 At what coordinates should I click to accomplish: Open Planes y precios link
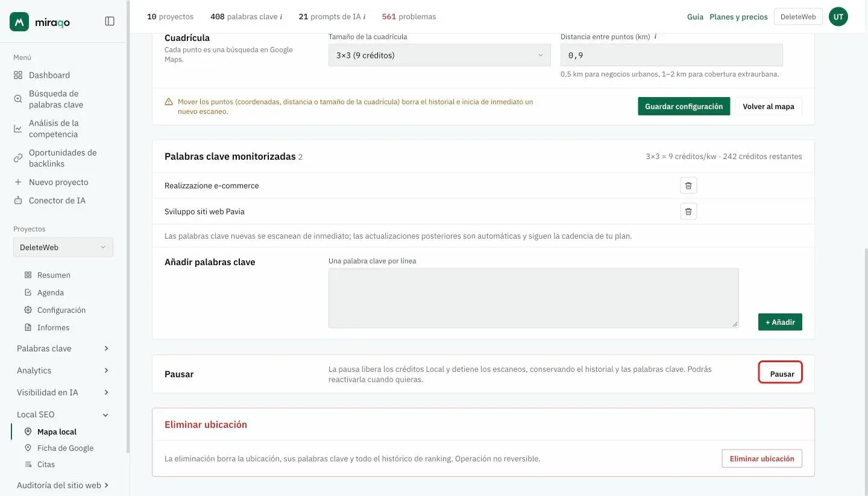click(x=738, y=17)
